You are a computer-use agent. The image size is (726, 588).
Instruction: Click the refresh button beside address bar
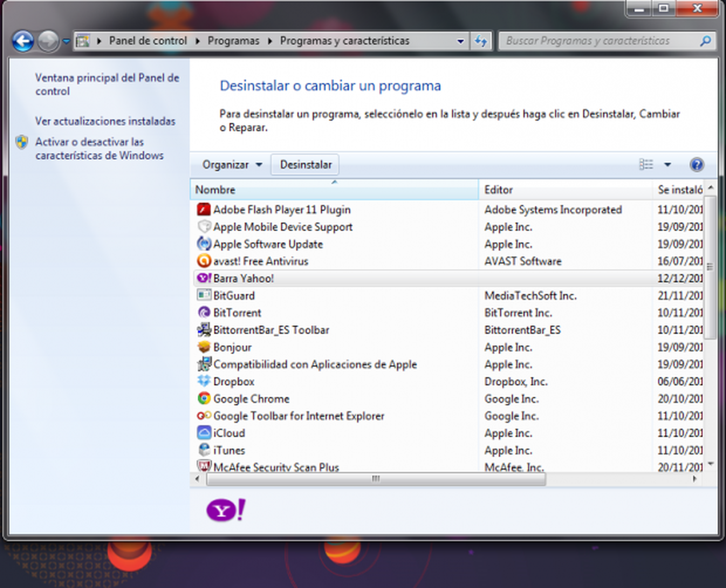481,41
